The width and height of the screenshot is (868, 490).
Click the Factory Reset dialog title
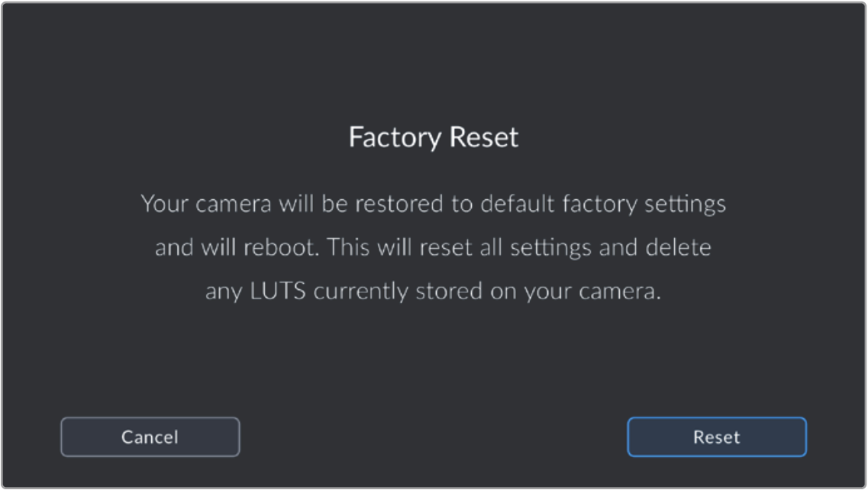[x=434, y=137]
